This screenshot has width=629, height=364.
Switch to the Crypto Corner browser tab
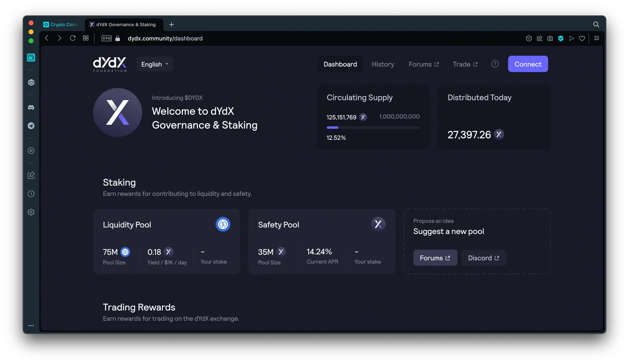click(x=62, y=24)
